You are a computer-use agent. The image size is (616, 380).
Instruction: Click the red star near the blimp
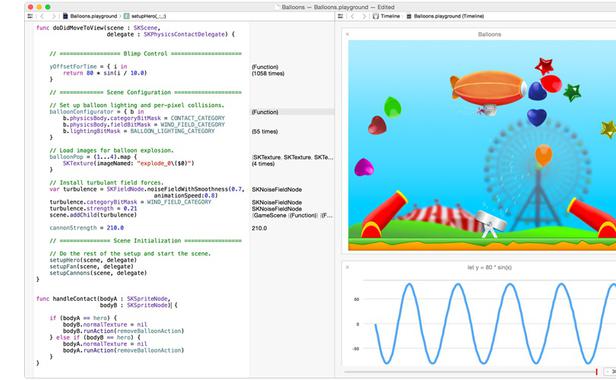tap(544, 66)
